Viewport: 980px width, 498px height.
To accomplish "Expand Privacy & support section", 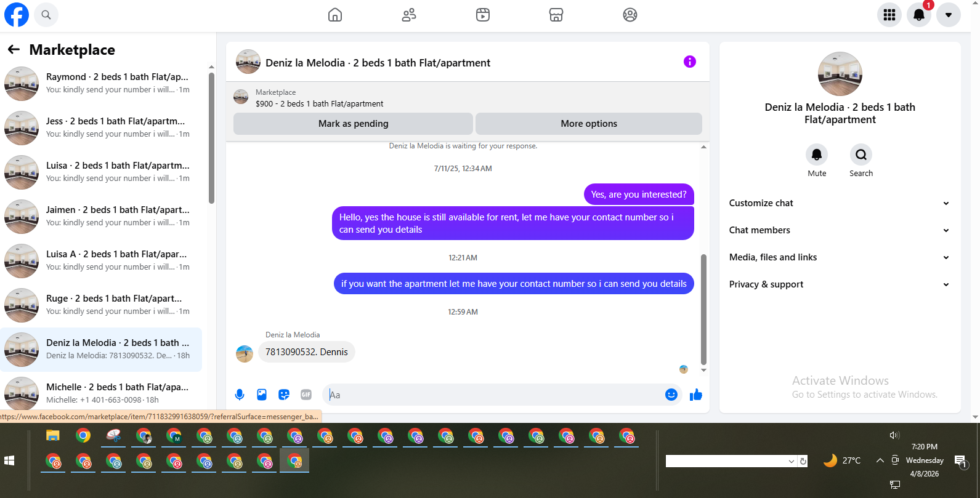I will coord(840,284).
